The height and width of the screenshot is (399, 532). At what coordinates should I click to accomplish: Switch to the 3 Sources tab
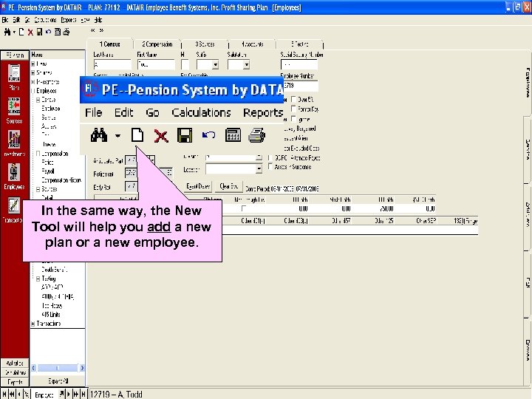(205, 44)
